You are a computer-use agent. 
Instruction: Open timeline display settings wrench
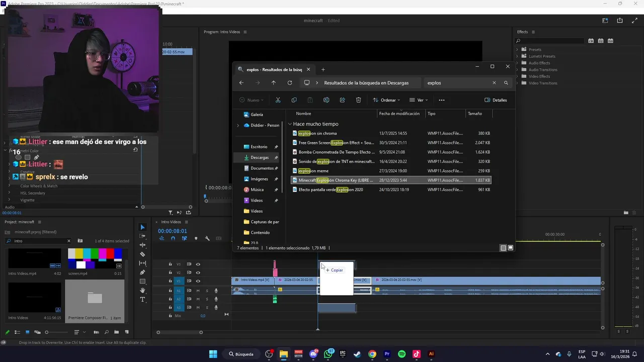pyautogui.click(x=207, y=238)
